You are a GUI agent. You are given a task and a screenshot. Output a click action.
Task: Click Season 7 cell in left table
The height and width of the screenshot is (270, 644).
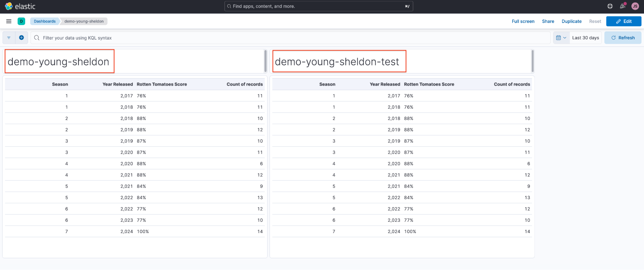[67, 231]
